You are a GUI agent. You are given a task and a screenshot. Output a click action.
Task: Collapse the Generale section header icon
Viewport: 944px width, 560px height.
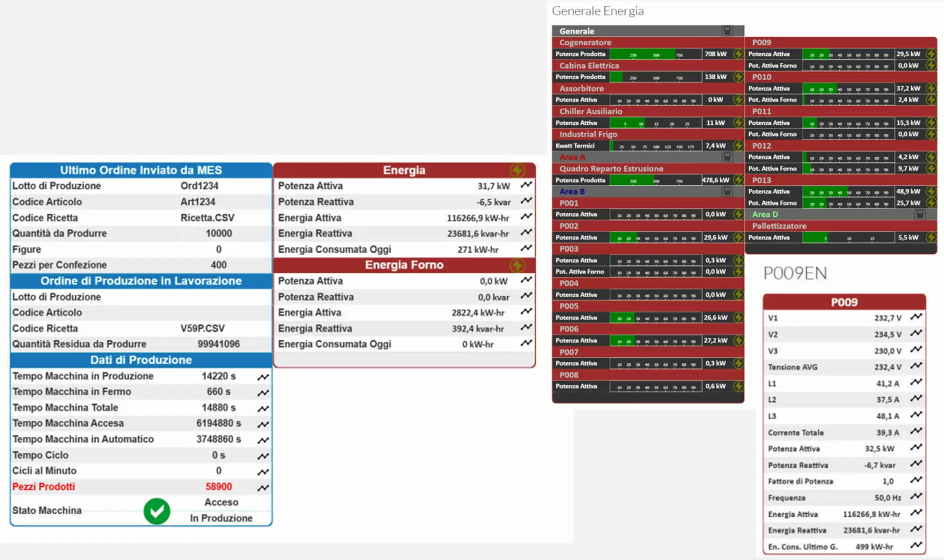727,31
